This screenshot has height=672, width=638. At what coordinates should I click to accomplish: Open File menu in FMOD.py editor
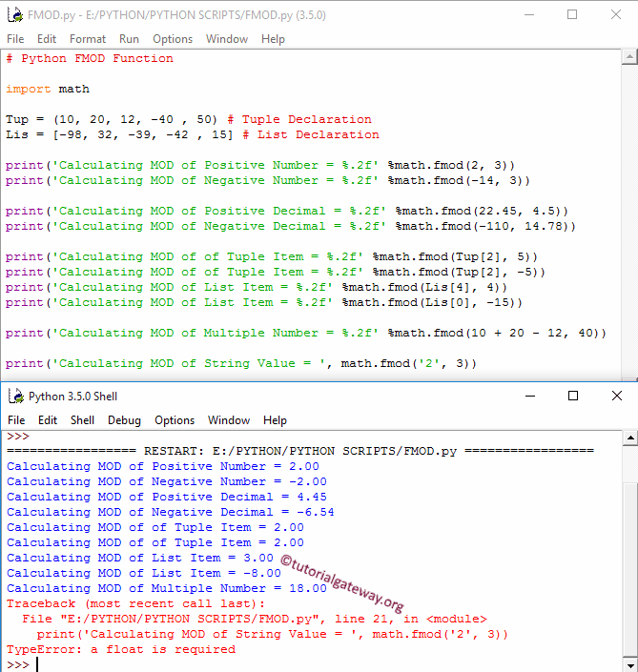pos(15,39)
